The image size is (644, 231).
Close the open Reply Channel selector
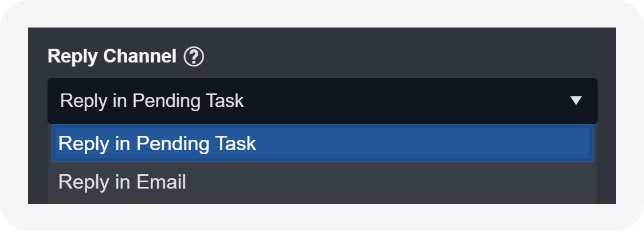click(576, 101)
